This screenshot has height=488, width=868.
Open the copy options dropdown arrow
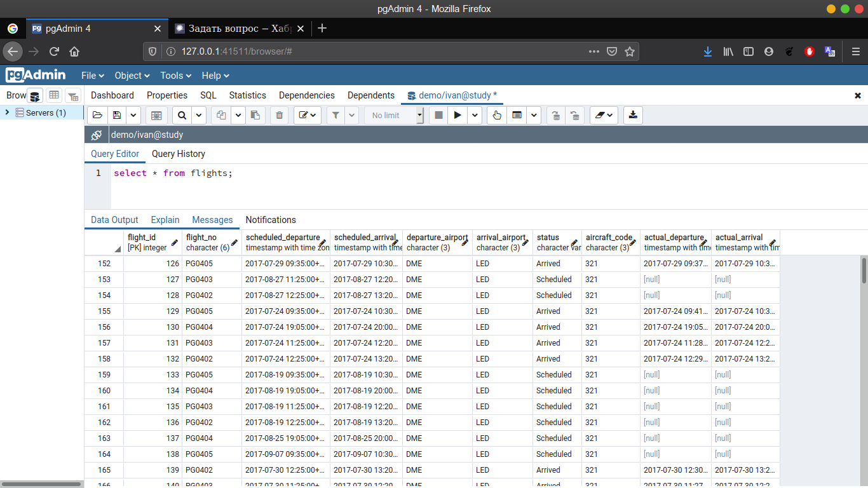point(238,115)
